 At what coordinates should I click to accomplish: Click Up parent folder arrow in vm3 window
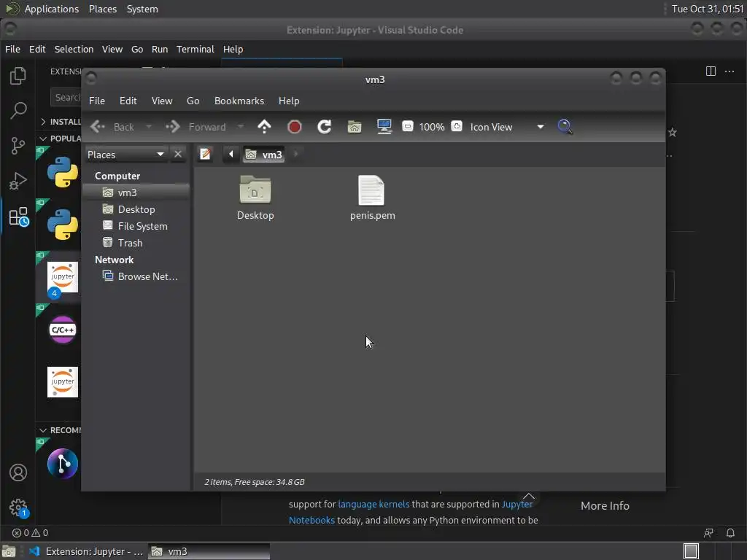(x=264, y=127)
